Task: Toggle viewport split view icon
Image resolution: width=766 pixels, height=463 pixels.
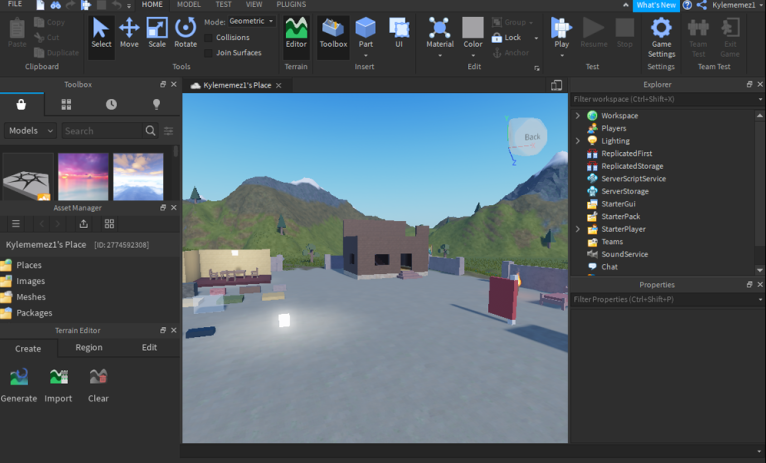Action: [556, 85]
